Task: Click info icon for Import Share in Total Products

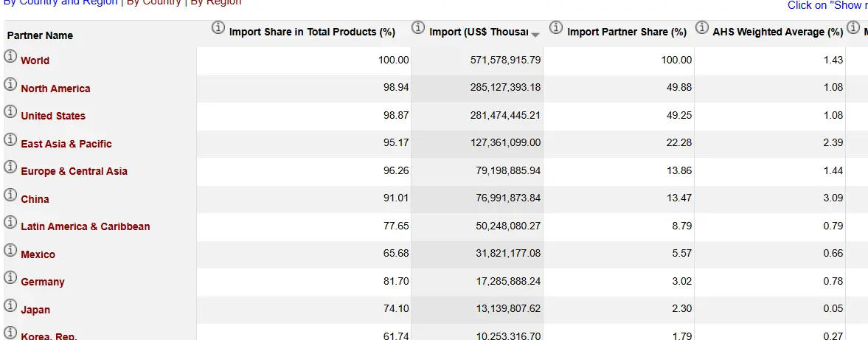Action: (x=218, y=28)
